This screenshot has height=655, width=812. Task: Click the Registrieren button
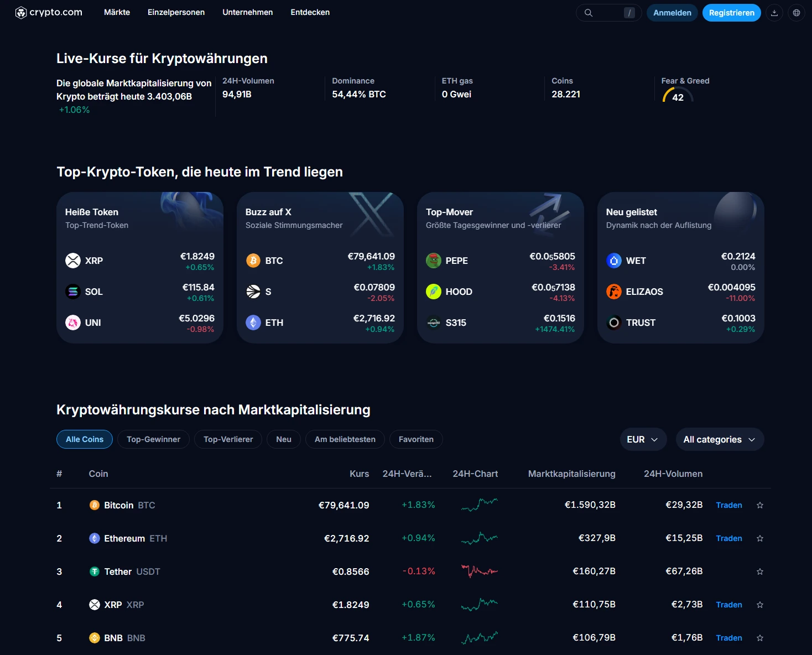tap(732, 13)
